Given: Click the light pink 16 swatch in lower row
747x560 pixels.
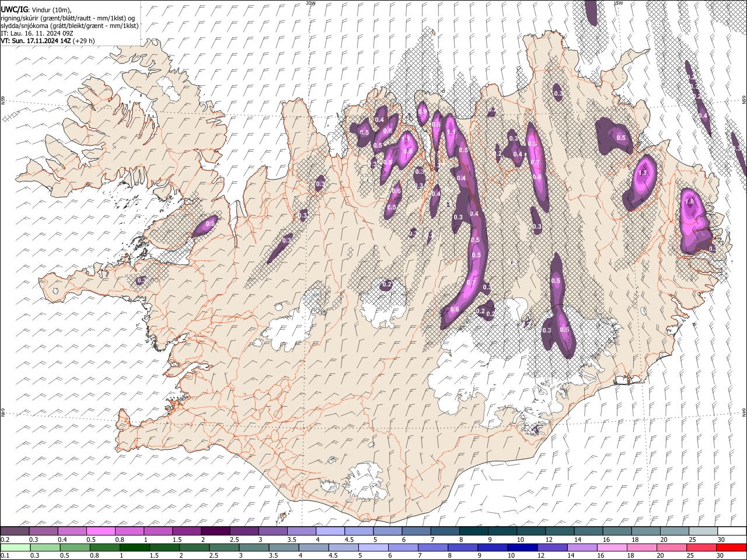Looking at the screenshot, I should 611,547.
